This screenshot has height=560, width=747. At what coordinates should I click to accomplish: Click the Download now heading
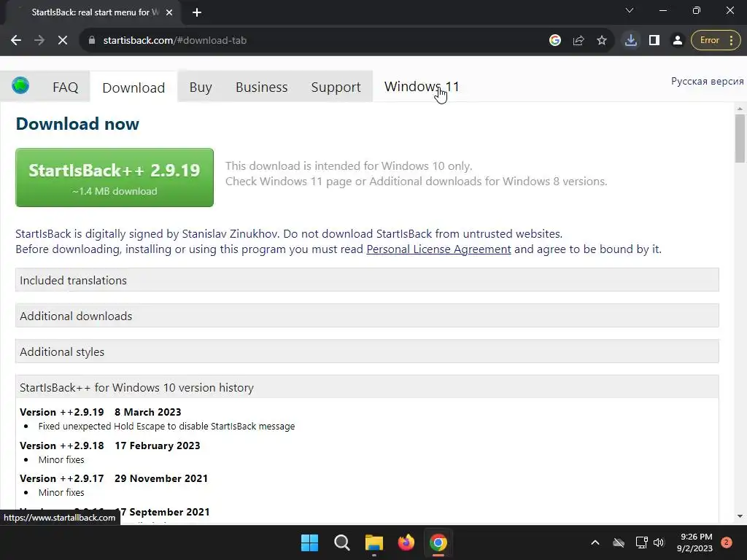[x=77, y=124]
